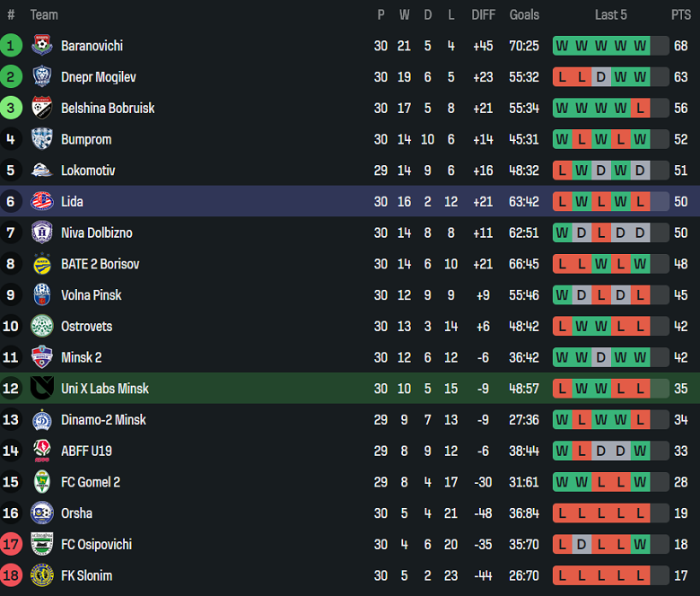Image resolution: width=700 pixels, height=596 pixels.
Task: Click the Lida club crest
Action: click(x=42, y=202)
